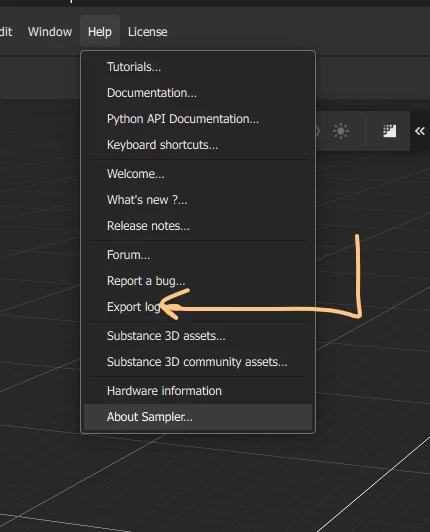Select What's new entry
The image size is (430, 532).
[198, 200]
